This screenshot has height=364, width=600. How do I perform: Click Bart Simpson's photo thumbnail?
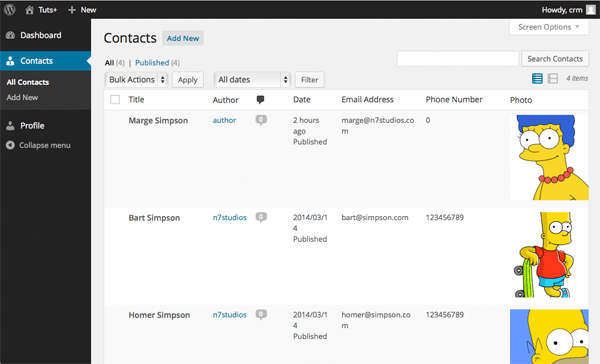(x=543, y=255)
